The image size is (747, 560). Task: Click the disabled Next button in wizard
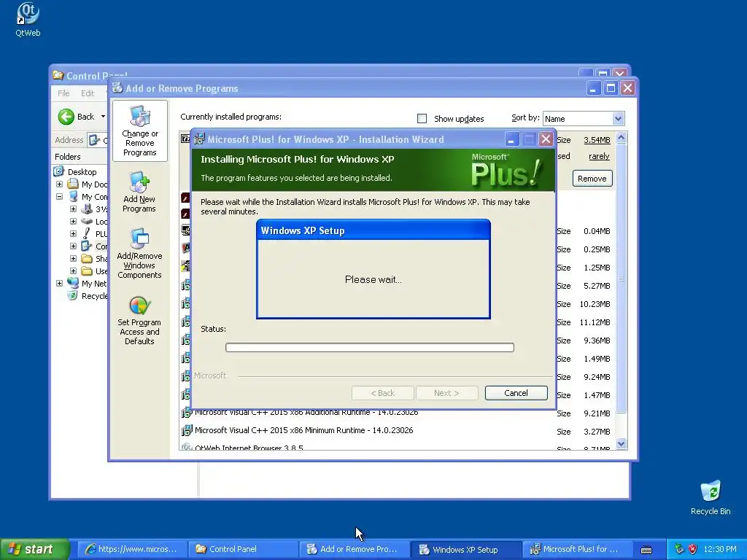click(x=446, y=393)
